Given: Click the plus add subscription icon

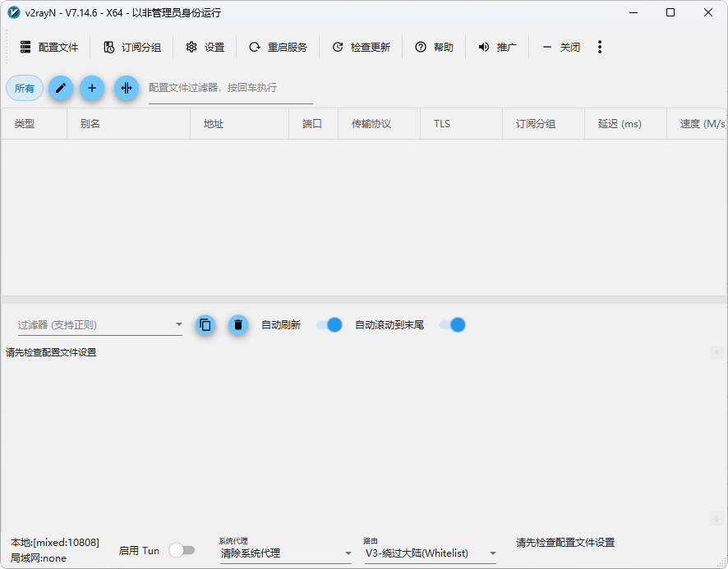Looking at the screenshot, I should (x=92, y=88).
